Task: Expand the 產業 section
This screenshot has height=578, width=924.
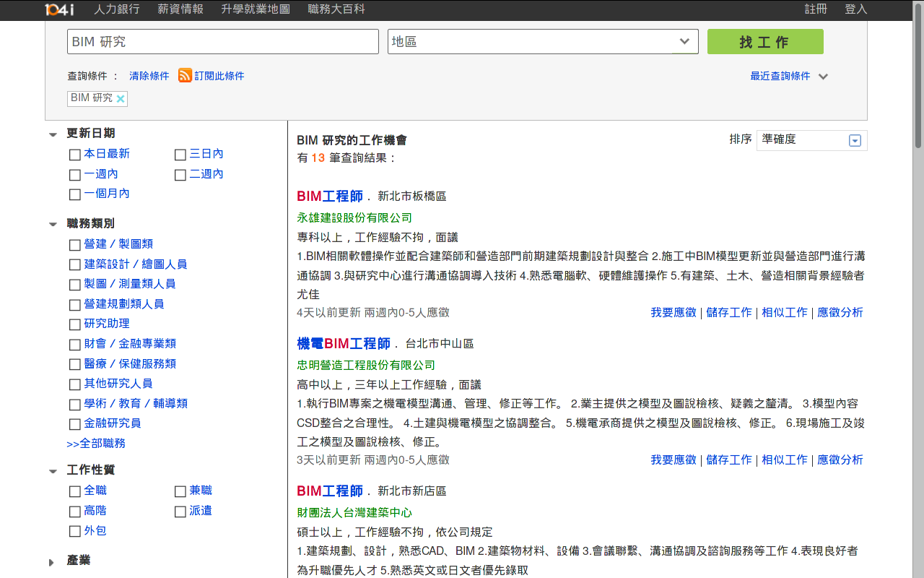Action: pos(51,562)
